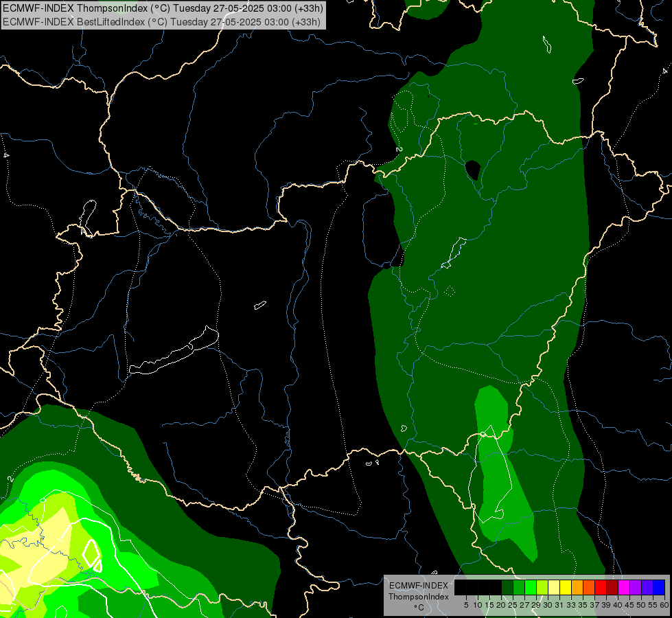672x618 pixels.
Task: Select the bright red 37–39 legend swatch
Action: 601,587
